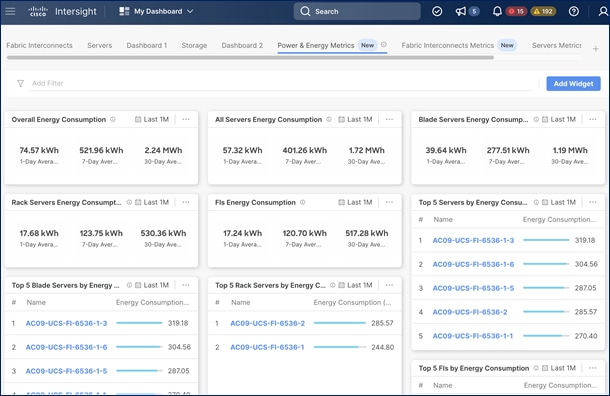Open more options on Top 5 Servers widget
The image size is (610, 396).
[x=593, y=202]
